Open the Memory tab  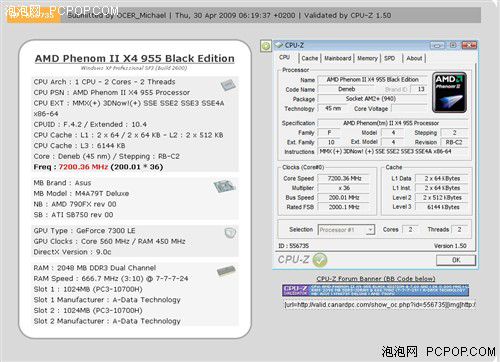(x=367, y=58)
